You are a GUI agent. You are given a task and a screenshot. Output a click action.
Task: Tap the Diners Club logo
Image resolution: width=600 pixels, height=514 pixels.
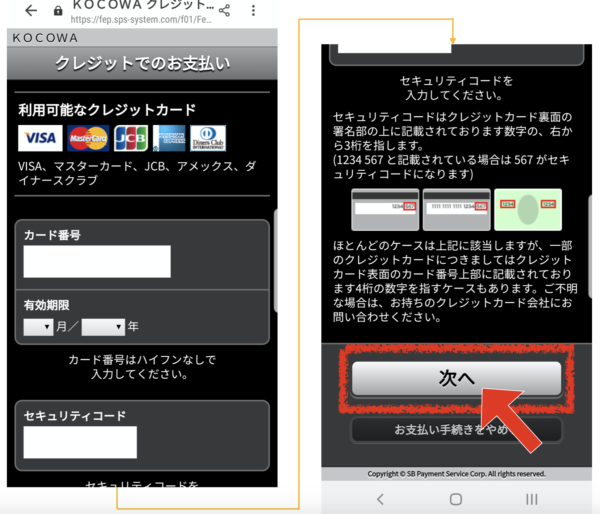[x=208, y=138]
